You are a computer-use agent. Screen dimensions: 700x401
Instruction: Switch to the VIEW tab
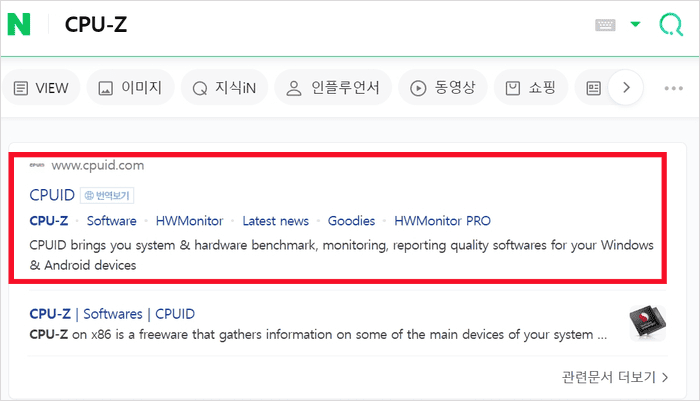(41, 88)
